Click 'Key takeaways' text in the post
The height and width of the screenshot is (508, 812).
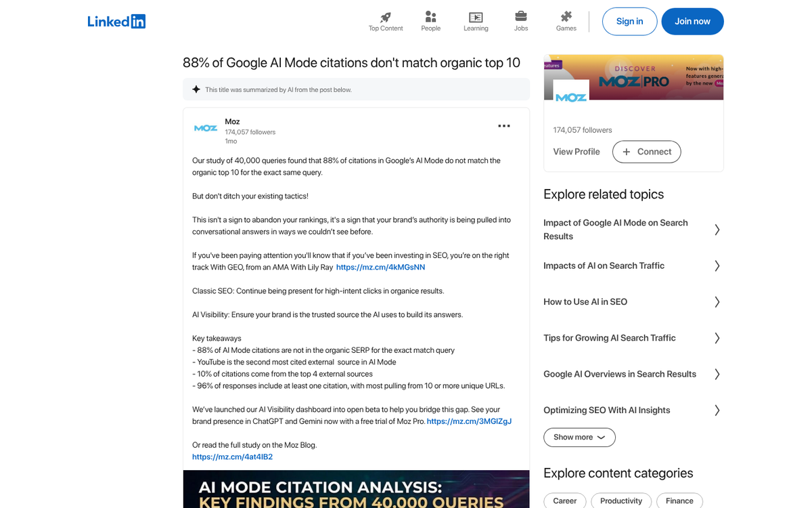(217, 339)
